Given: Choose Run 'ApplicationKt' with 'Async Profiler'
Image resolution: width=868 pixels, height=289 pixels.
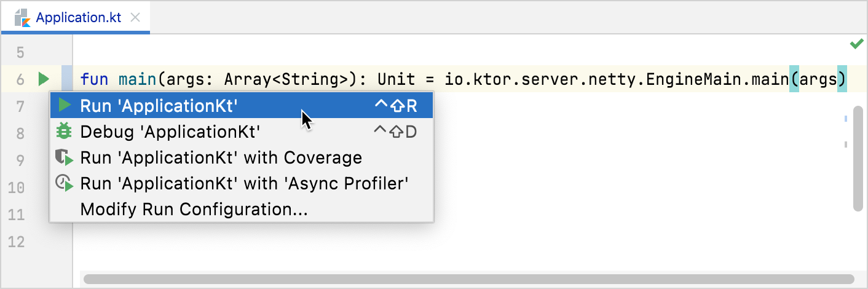Looking at the screenshot, I should 242,183.
